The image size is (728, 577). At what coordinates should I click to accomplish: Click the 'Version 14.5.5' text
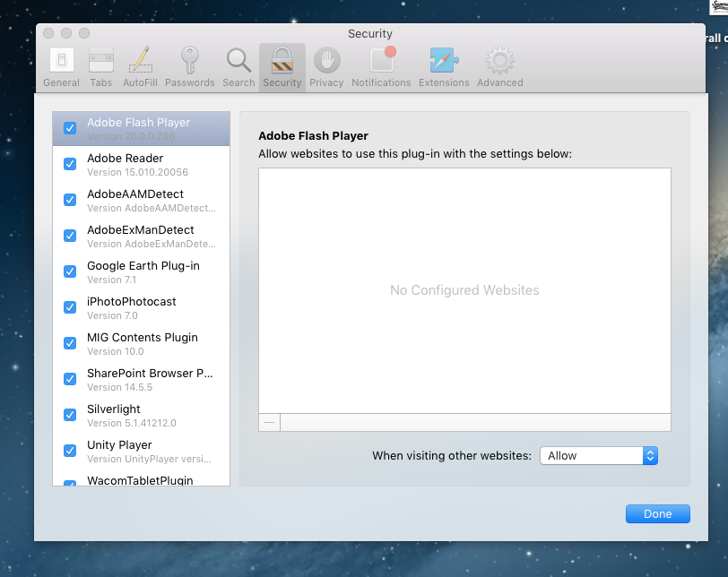pos(120,387)
